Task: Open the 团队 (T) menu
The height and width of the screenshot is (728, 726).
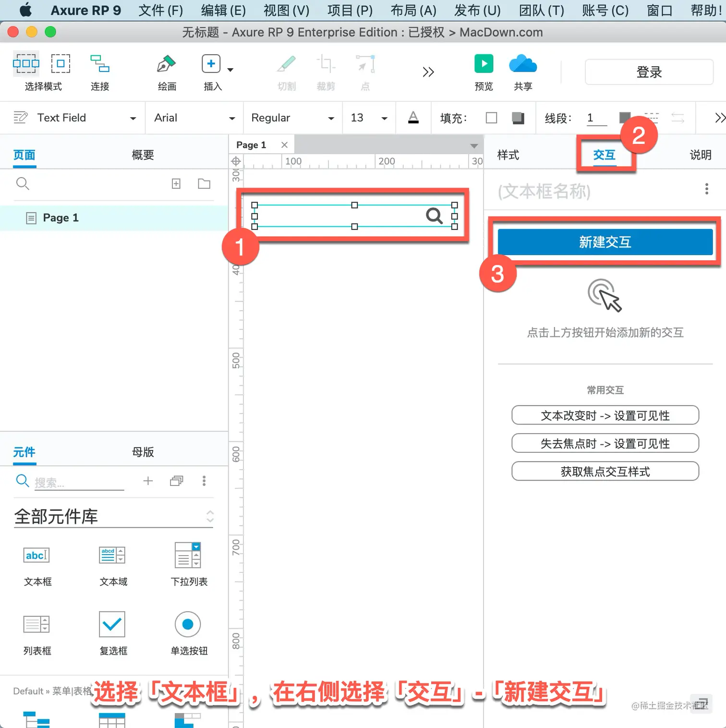Action: 542,10
